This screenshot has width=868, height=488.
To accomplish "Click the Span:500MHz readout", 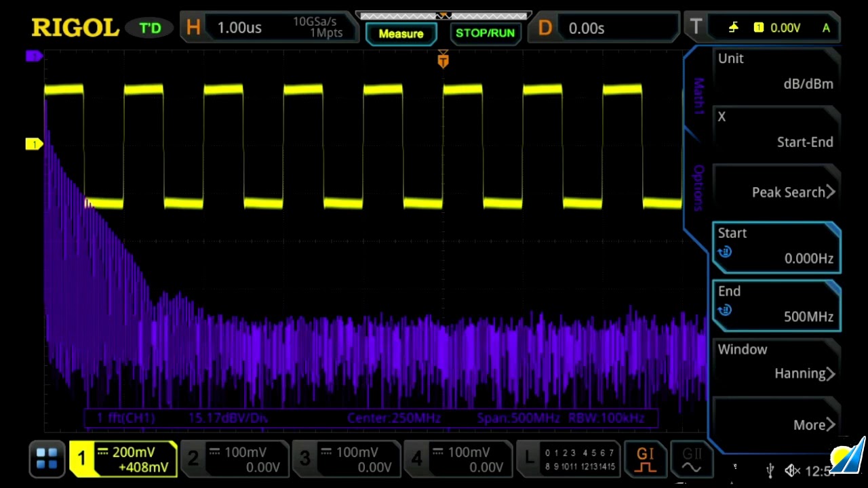I will [x=519, y=418].
